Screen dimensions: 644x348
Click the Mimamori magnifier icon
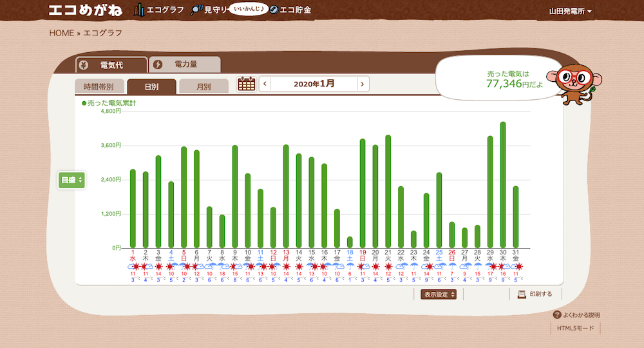(x=196, y=10)
